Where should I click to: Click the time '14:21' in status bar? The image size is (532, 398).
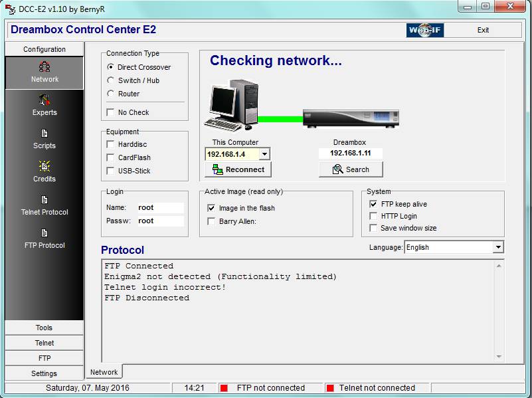(195, 388)
